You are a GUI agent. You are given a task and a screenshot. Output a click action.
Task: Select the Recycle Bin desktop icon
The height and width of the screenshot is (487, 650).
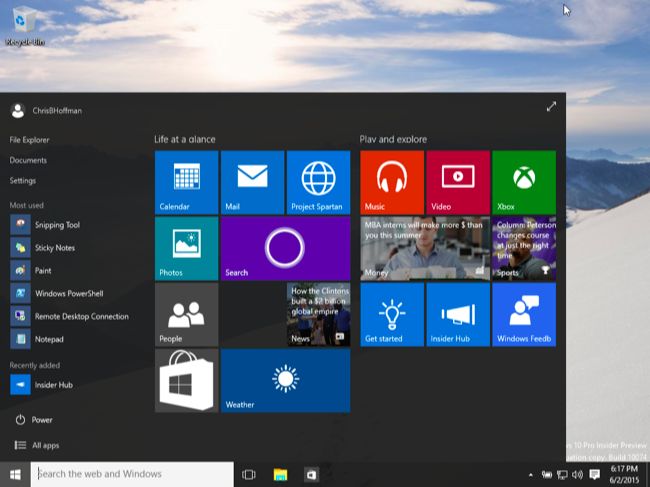point(24,26)
